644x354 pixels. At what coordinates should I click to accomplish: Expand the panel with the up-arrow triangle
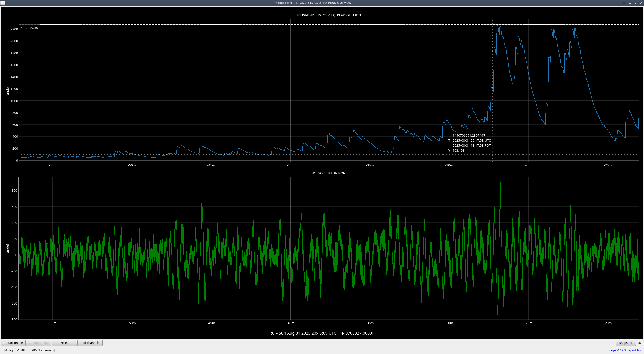click(x=640, y=343)
